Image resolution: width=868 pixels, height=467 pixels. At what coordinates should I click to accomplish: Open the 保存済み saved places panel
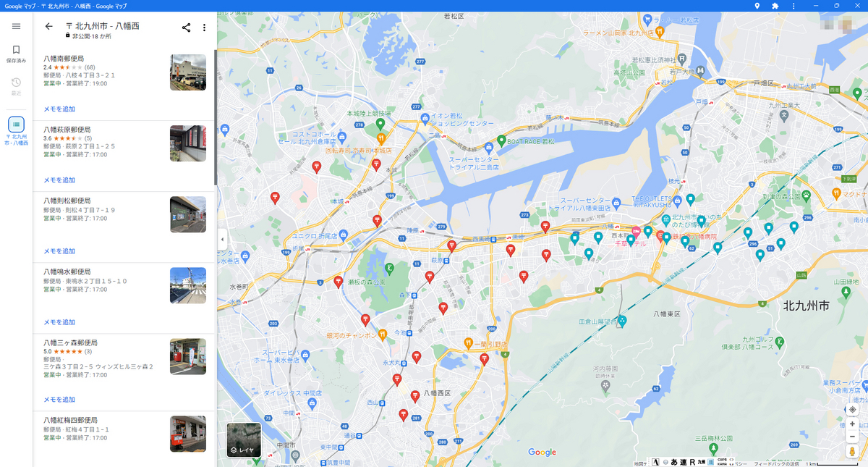[16, 54]
